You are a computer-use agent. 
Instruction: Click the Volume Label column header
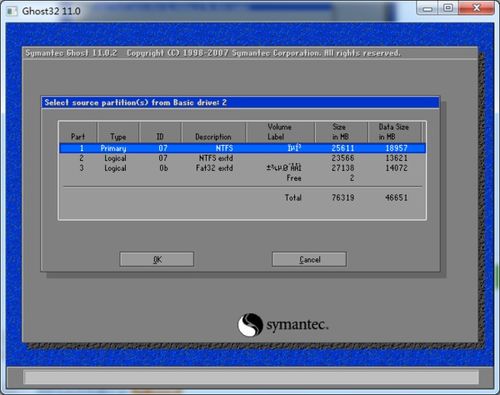click(x=280, y=132)
